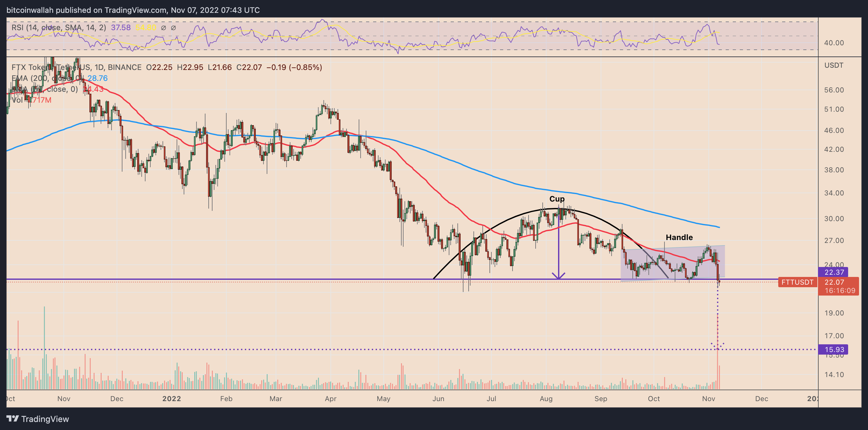Image resolution: width=868 pixels, height=430 pixels.
Task: Click the USDT currency label on price axis
Action: click(x=834, y=65)
